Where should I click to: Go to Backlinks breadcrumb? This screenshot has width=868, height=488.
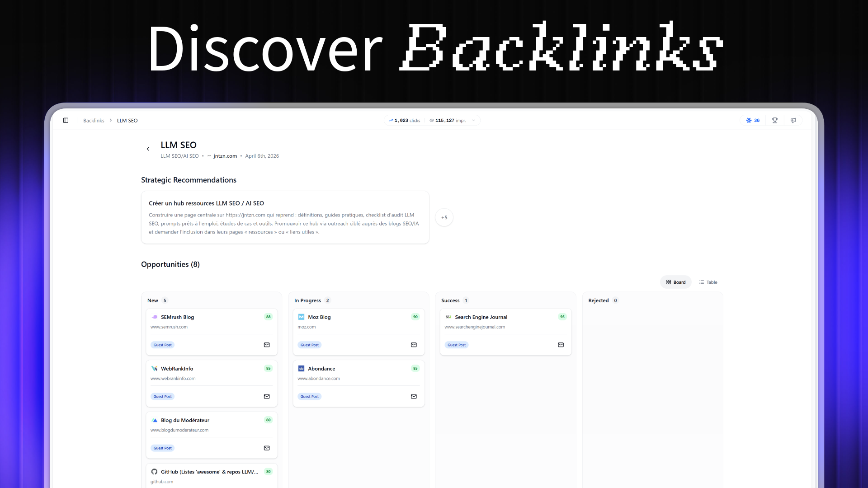click(94, 121)
